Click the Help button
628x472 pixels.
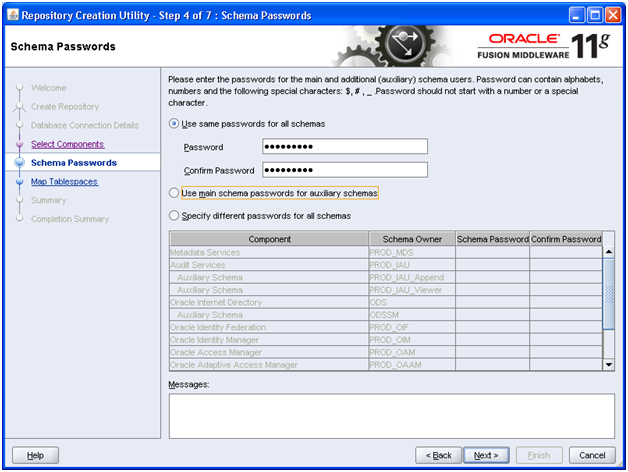coord(35,455)
